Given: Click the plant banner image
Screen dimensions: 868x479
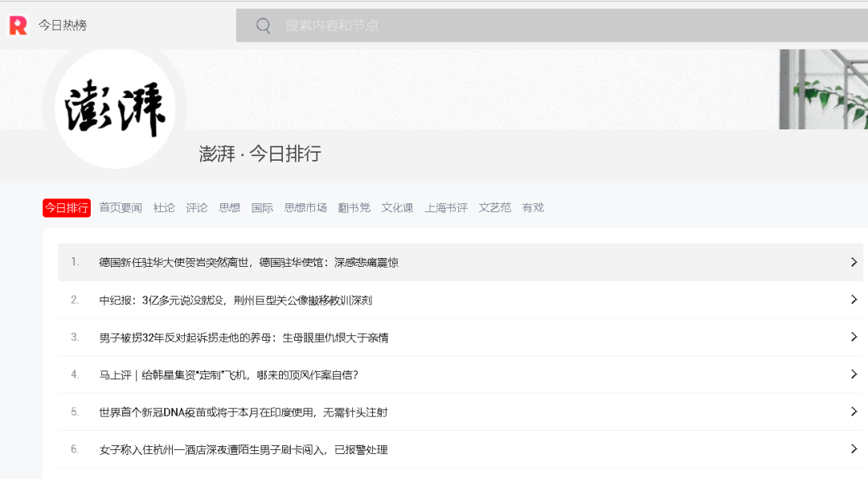Looking at the screenshot, I should (x=824, y=89).
